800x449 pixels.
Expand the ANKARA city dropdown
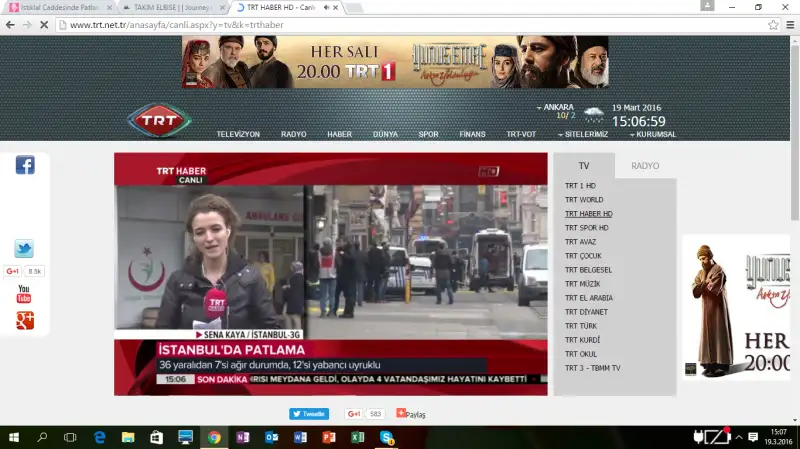click(x=555, y=107)
